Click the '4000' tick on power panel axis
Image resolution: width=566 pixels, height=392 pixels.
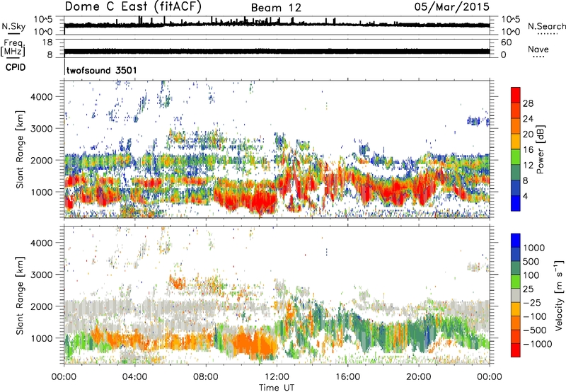(41, 97)
